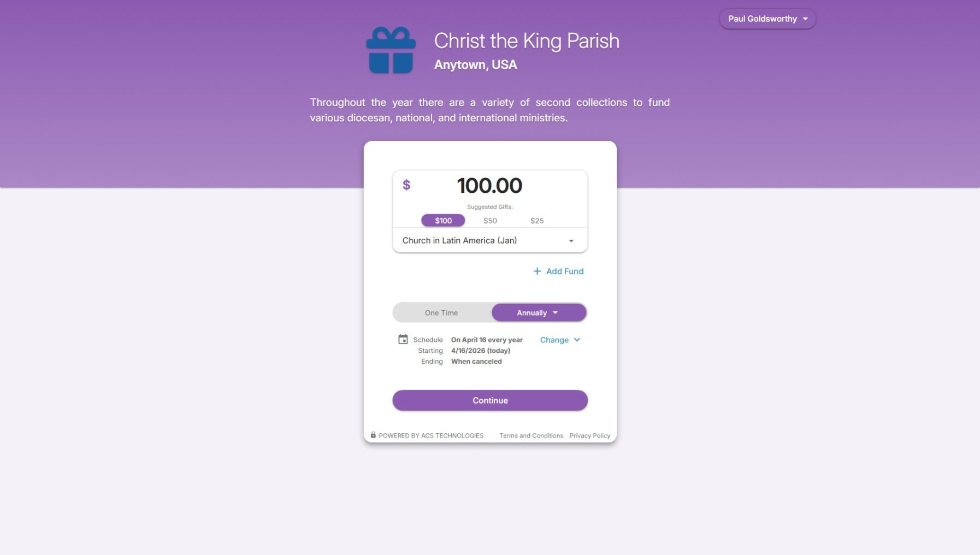Click the chevron next to Change
Screen dimensions: 980x555
point(577,340)
